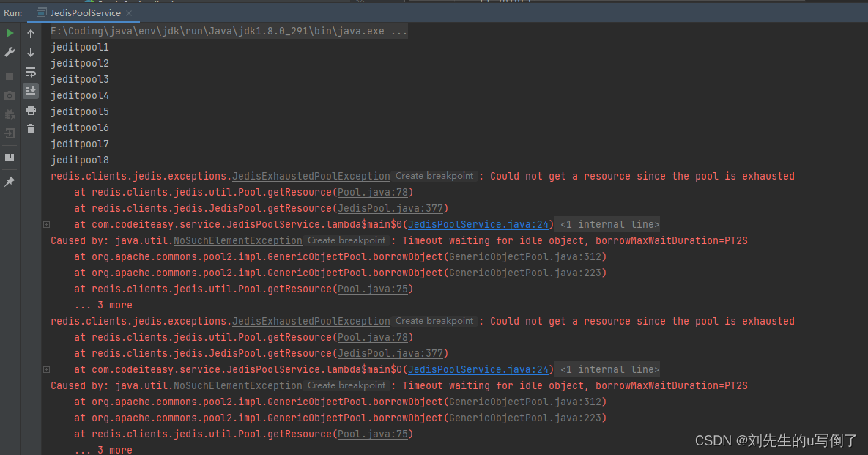The image size is (868, 455).
Task: Open Pool.java:78 link in the lower trace
Action: [373, 337]
